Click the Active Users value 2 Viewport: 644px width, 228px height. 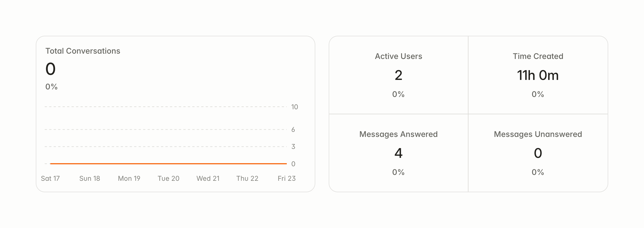(398, 75)
